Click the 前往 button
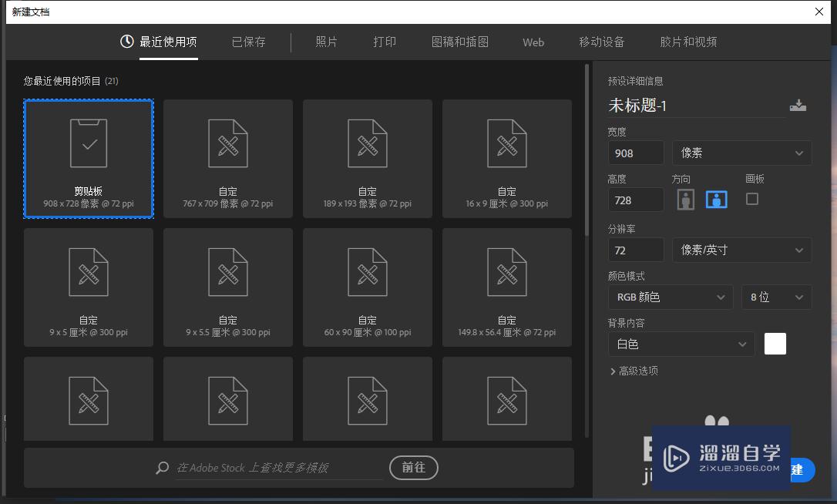 point(413,467)
